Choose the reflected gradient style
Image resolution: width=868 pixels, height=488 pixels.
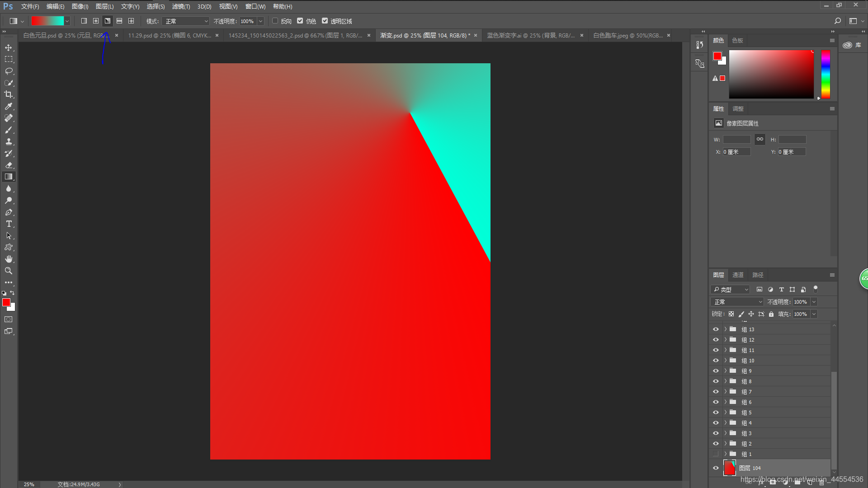point(119,21)
